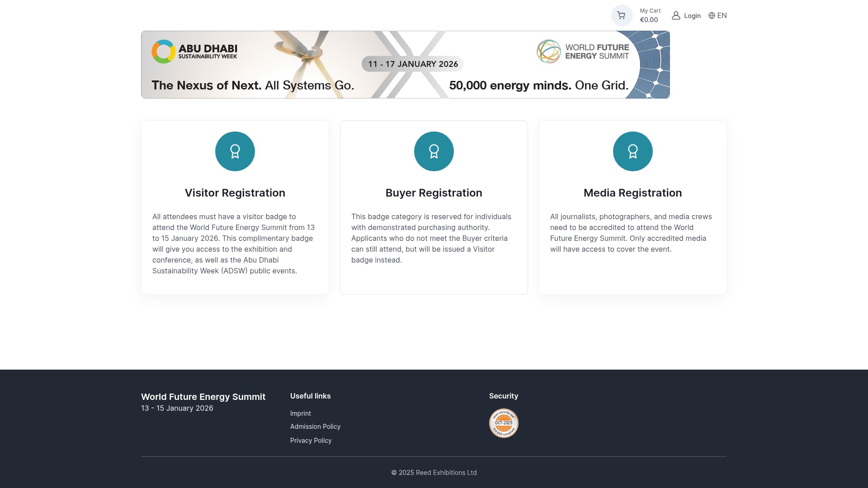Select the Visitor Registration badge icon

(235, 151)
